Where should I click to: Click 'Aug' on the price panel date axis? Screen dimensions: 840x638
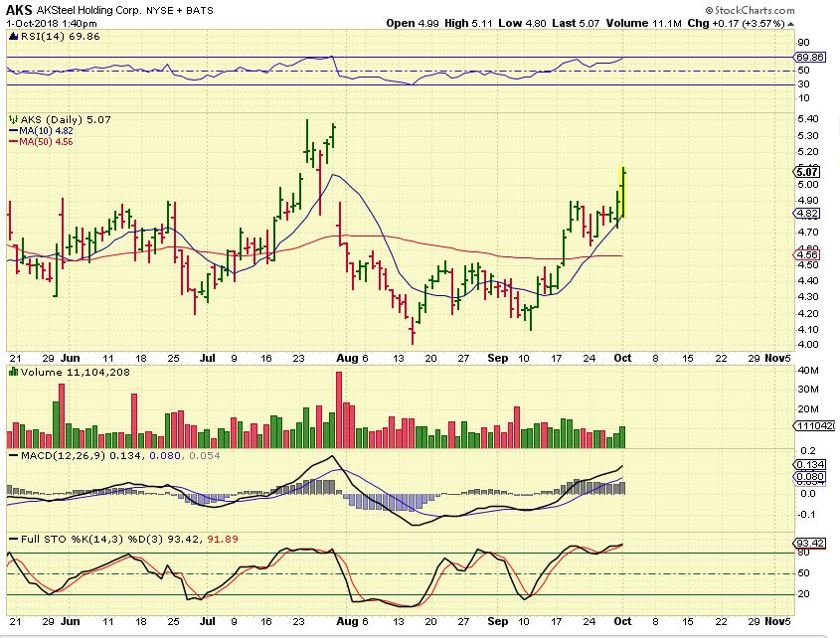(347, 358)
